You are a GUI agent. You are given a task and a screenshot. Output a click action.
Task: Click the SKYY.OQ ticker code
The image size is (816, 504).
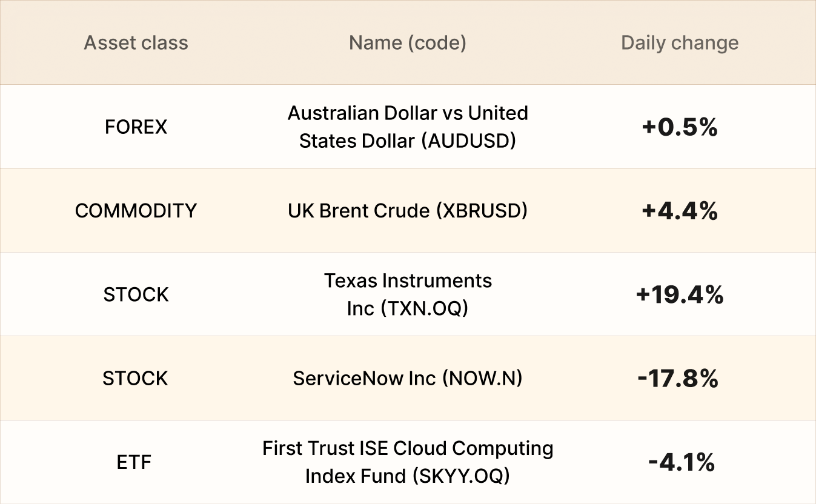[460, 477]
